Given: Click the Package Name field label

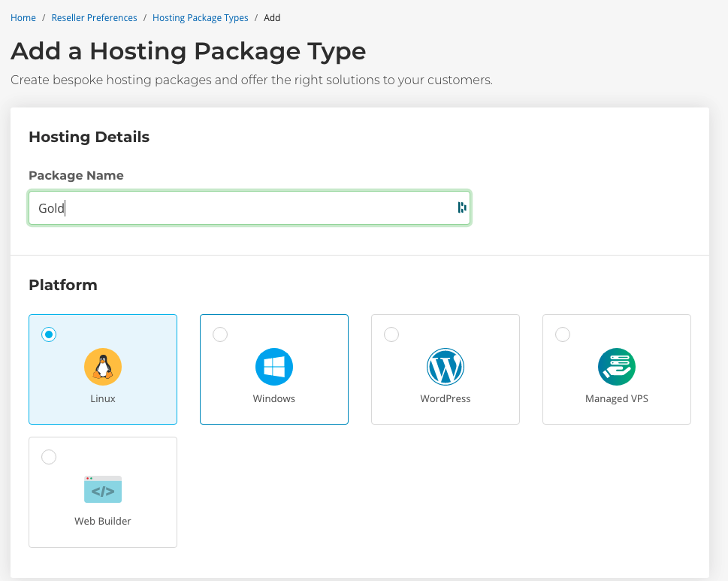Looking at the screenshot, I should 76,175.
